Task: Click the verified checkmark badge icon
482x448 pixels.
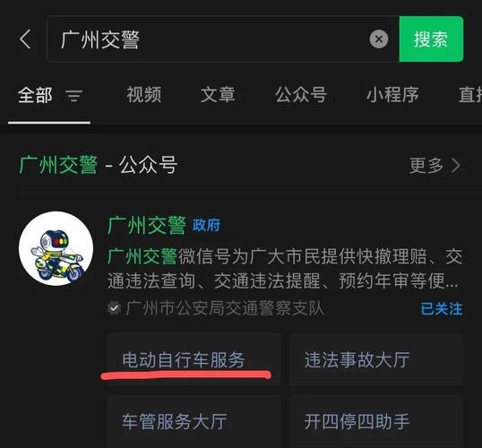Action: coord(115,308)
